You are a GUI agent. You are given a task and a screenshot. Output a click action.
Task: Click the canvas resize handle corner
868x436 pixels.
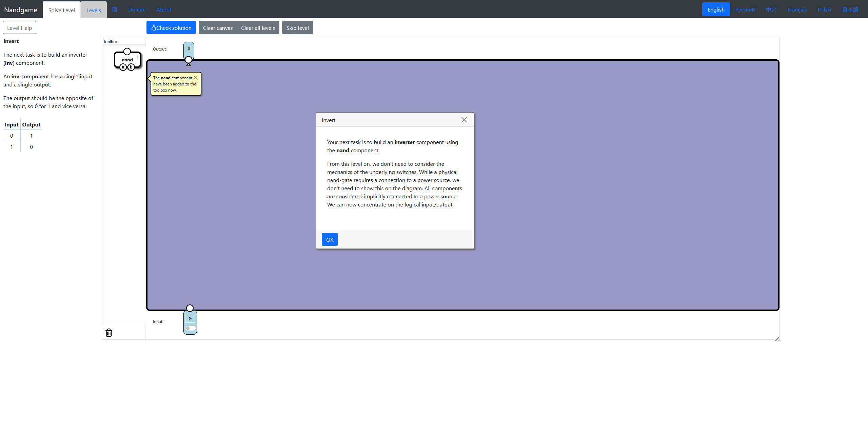click(x=777, y=339)
